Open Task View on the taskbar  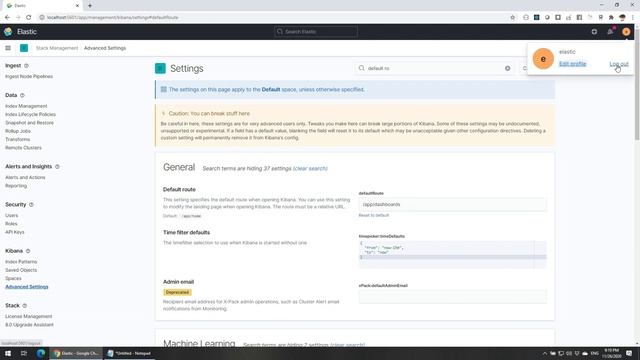click(24, 353)
